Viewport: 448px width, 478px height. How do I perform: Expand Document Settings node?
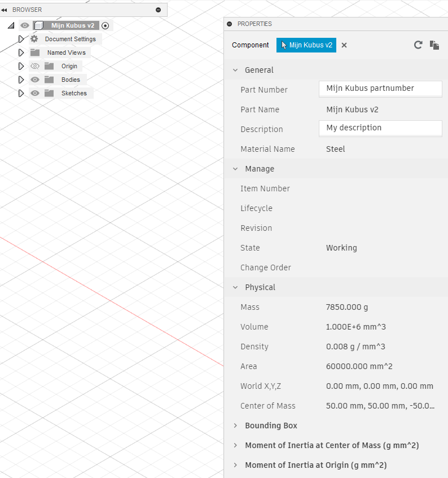point(21,39)
